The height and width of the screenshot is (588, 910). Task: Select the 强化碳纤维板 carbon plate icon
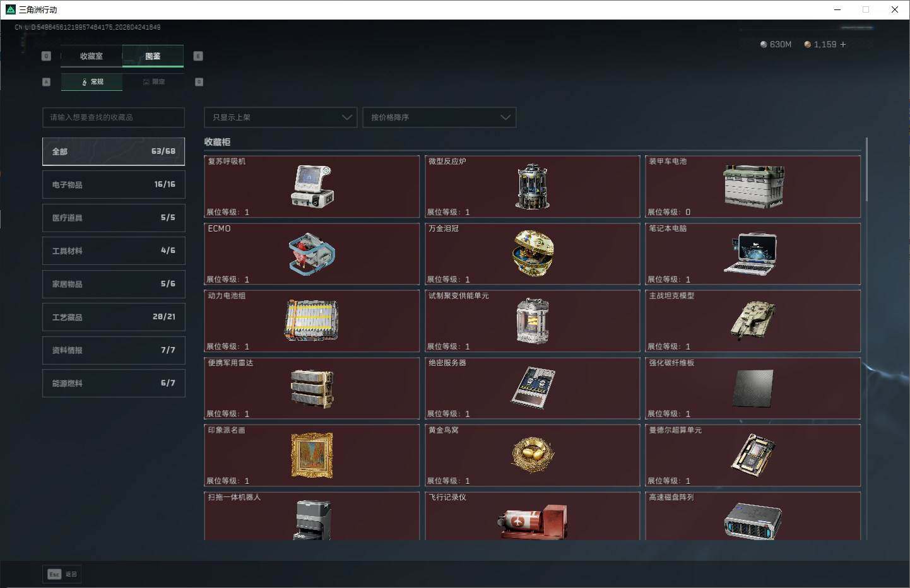753,388
